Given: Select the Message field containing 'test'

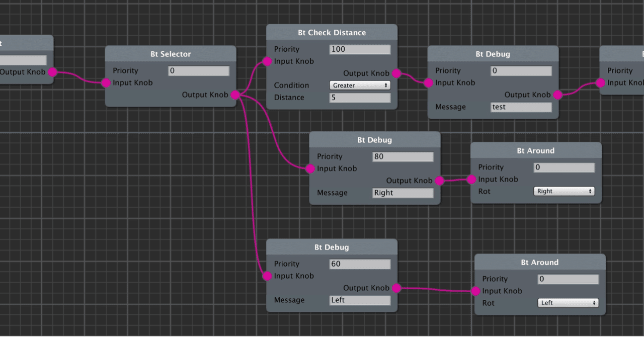Looking at the screenshot, I should point(521,107).
